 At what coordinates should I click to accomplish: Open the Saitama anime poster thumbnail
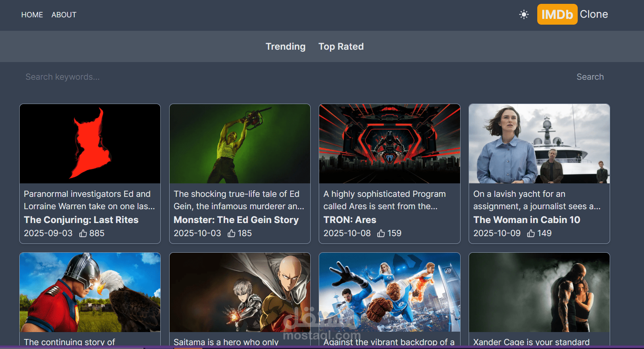[240, 292]
